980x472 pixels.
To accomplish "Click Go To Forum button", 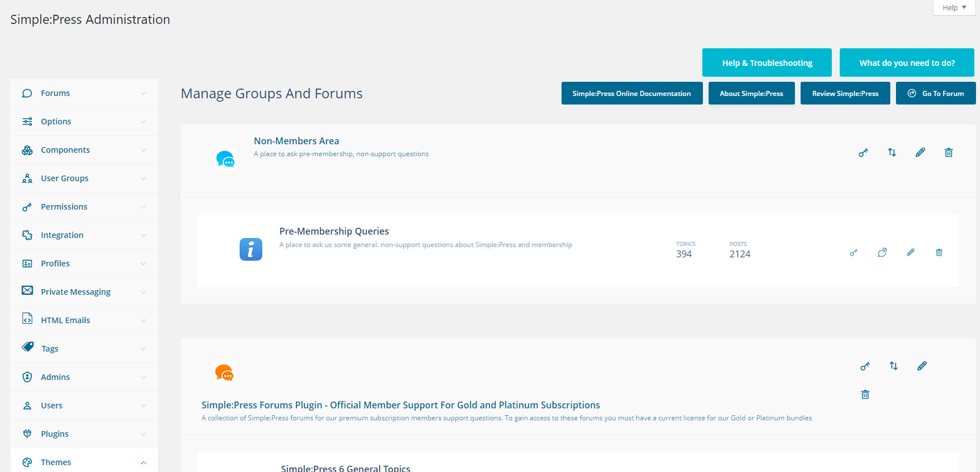I will click(x=936, y=93).
